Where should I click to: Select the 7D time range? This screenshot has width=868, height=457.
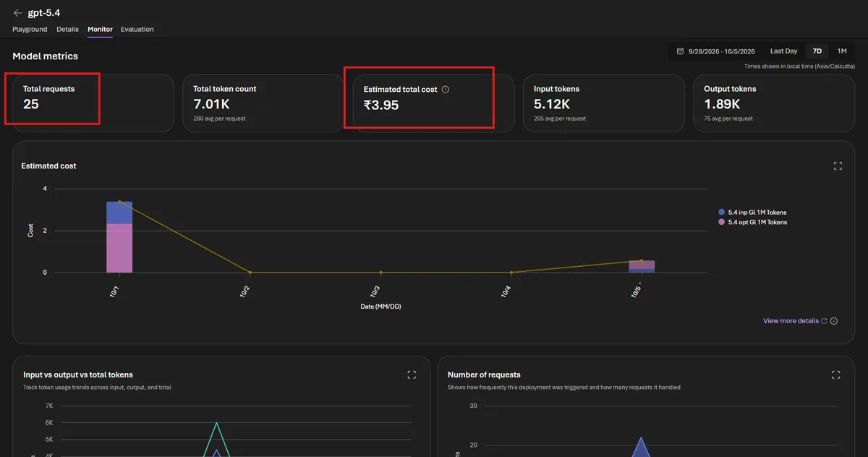pyautogui.click(x=817, y=51)
